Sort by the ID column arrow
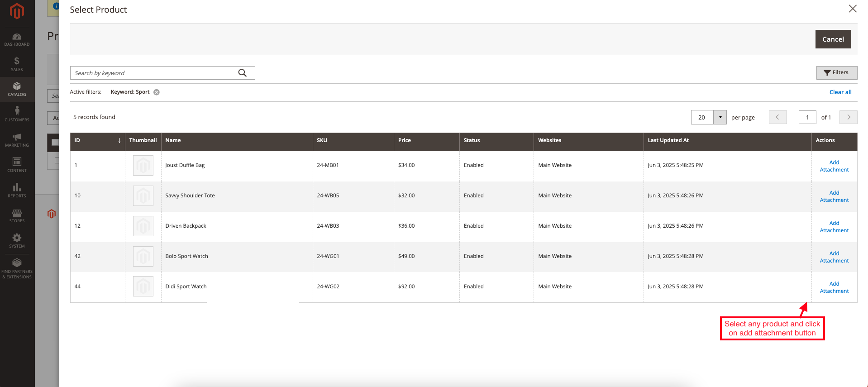 pos(119,141)
